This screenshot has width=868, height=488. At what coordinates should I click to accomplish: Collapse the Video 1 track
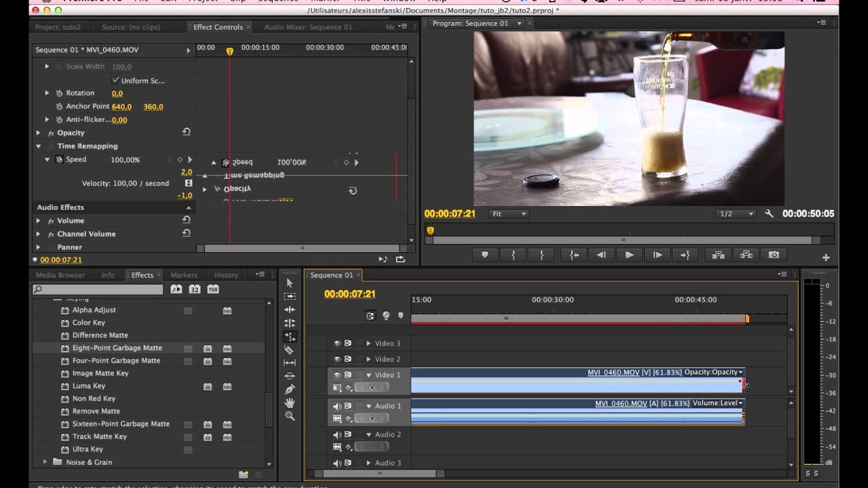369,375
